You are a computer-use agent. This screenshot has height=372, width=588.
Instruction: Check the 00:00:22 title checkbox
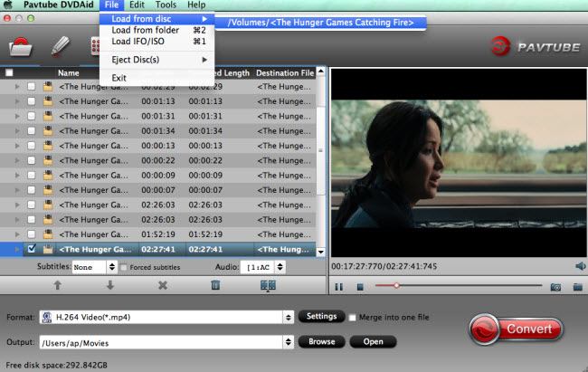[32, 160]
